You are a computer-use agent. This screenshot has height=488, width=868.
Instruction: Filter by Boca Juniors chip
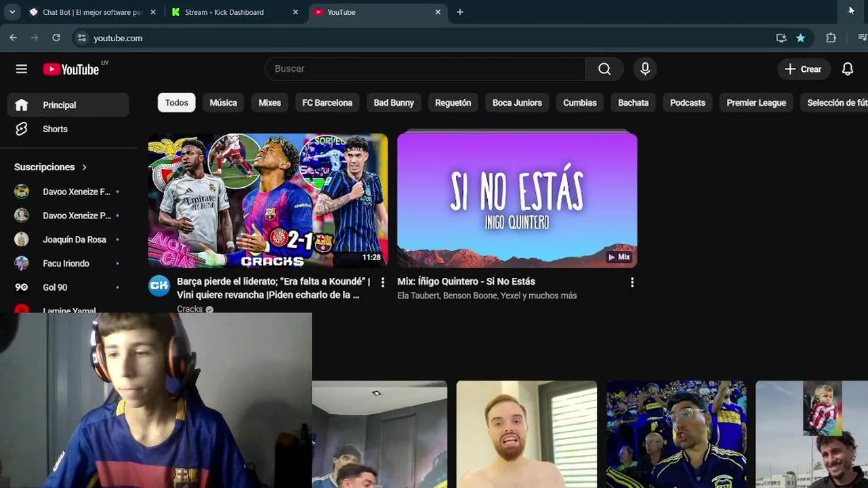click(x=517, y=103)
